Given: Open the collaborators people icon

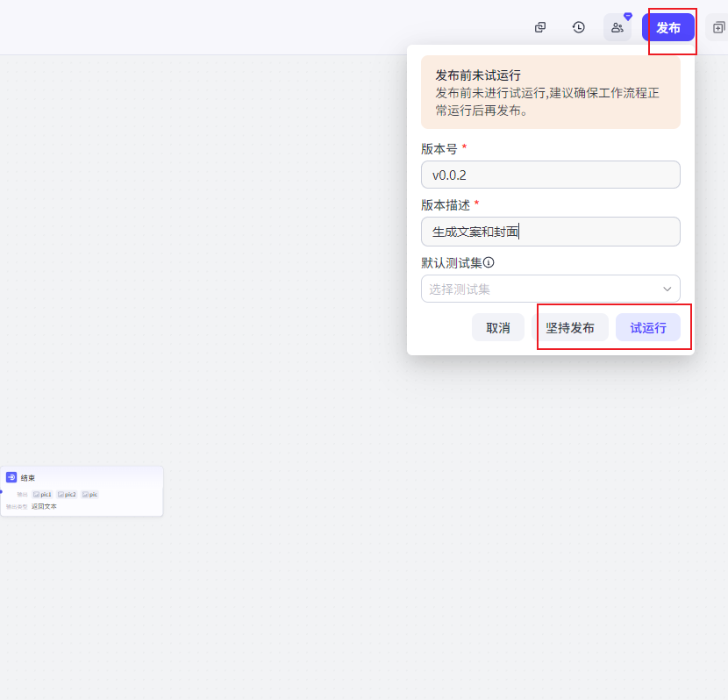Looking at the screenshot, I should [x=617, y=27].
